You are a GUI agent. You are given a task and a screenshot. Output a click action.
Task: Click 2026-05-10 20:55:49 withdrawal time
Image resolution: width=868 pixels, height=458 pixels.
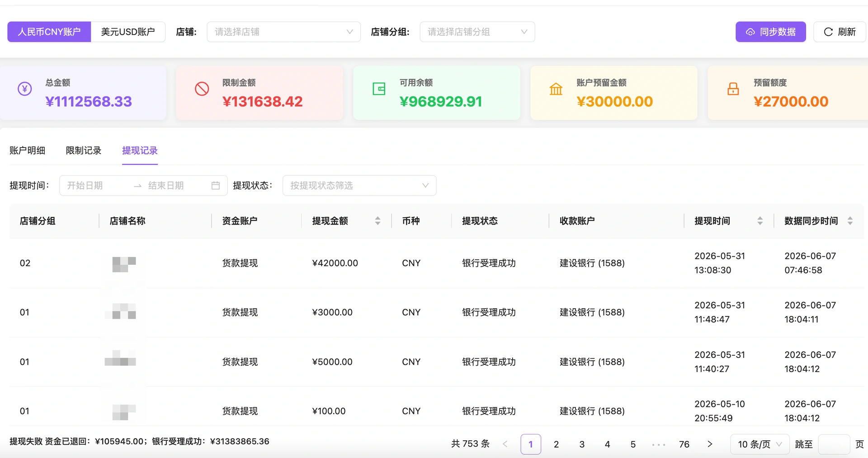click(720, 411)
